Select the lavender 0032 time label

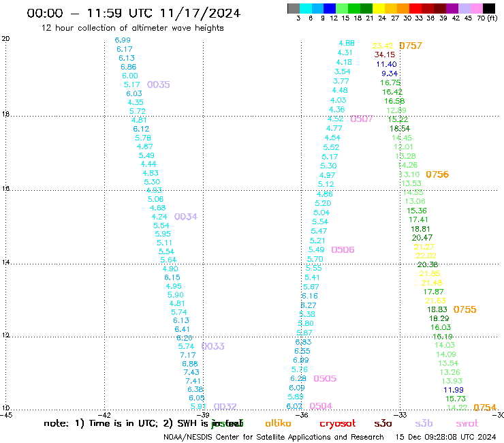click(x=225, y=406)
